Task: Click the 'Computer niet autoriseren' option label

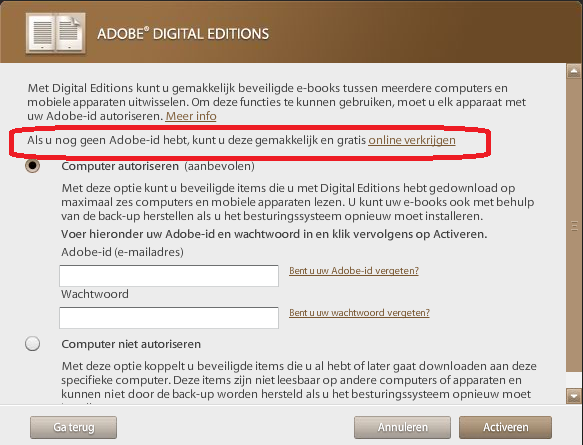Action: (131, 344)
